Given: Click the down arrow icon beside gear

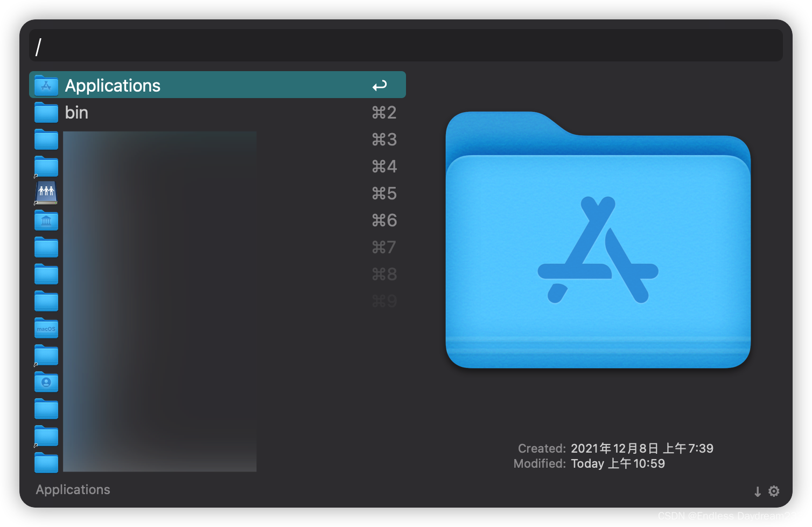Looking at the screenshot, I should tap(758, 491).
